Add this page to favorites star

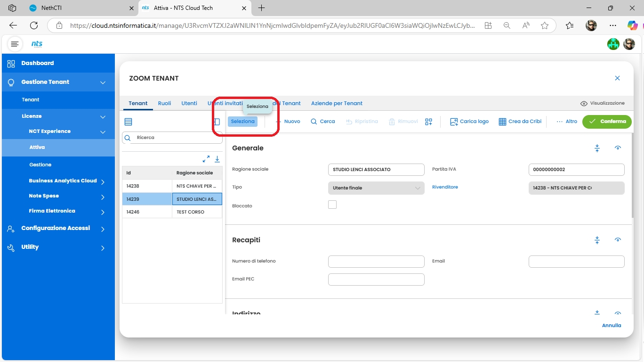pos(545,25)
